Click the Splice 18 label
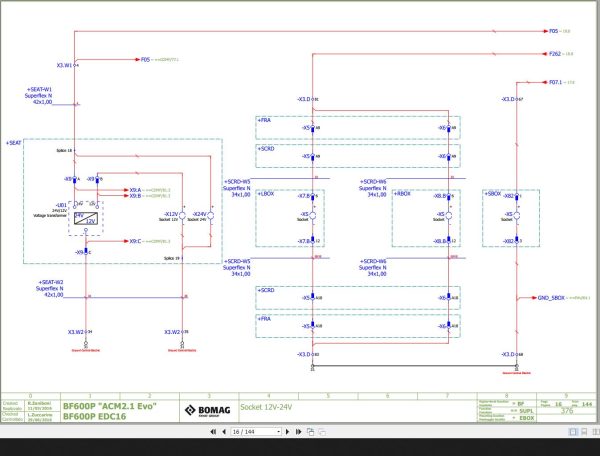The height and width of the screenshot is (456, 600). pyautogui.click(x=64, y=150)
